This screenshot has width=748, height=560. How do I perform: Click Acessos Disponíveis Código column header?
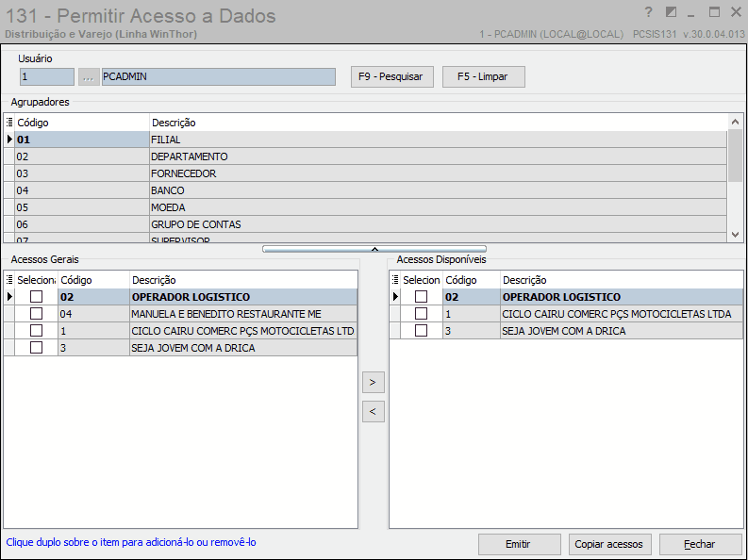click(472, 280)
